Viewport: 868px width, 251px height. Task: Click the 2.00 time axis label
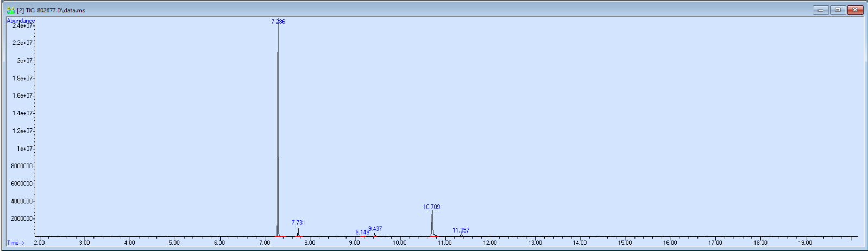click(x=39, y=243)
